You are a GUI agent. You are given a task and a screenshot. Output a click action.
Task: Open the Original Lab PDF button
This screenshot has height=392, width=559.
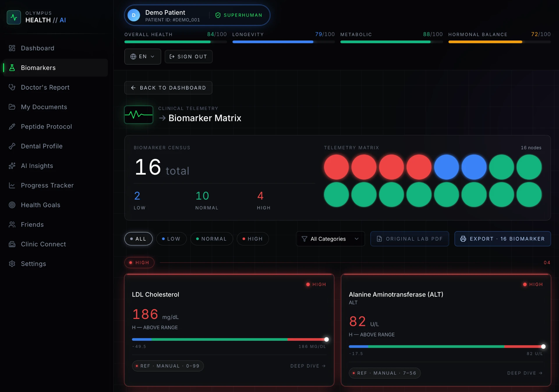[410, 239]
